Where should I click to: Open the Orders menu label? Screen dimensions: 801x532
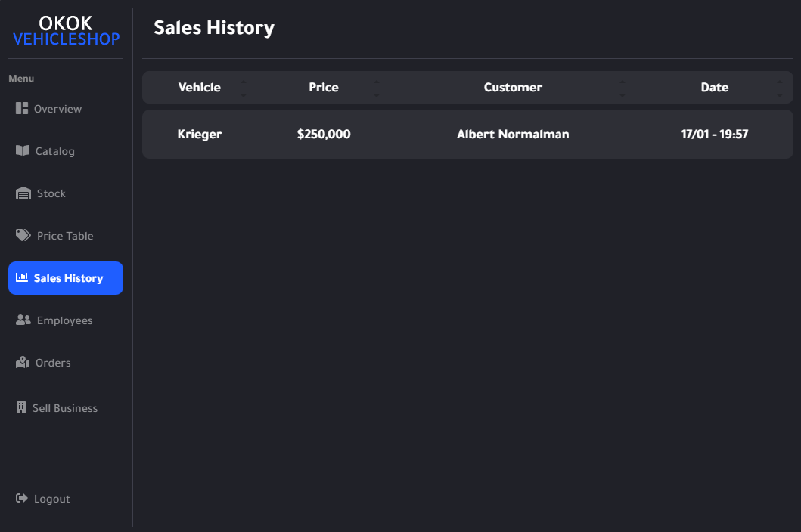coord(53,363)
